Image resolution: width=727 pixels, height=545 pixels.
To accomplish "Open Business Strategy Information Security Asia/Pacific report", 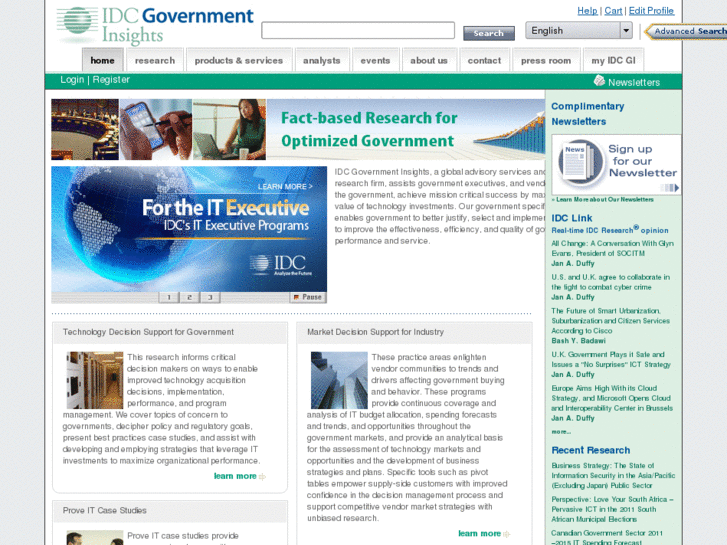I will tap(613, 475).
